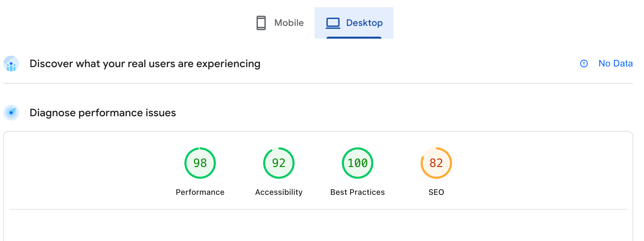Click the Performance score gauge showing 98
The height and width of the screenshot is (241, 644).
(x=200, y=163)
